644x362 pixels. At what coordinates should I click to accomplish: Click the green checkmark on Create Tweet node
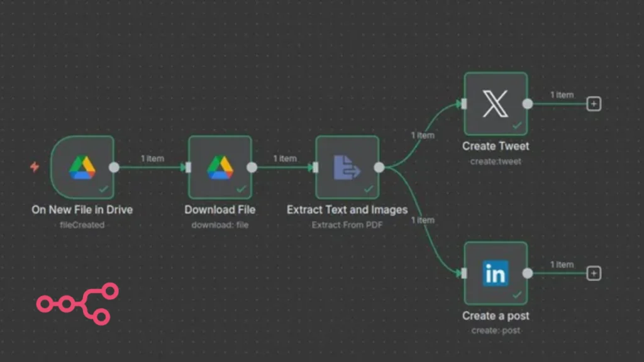coord(517,126)
